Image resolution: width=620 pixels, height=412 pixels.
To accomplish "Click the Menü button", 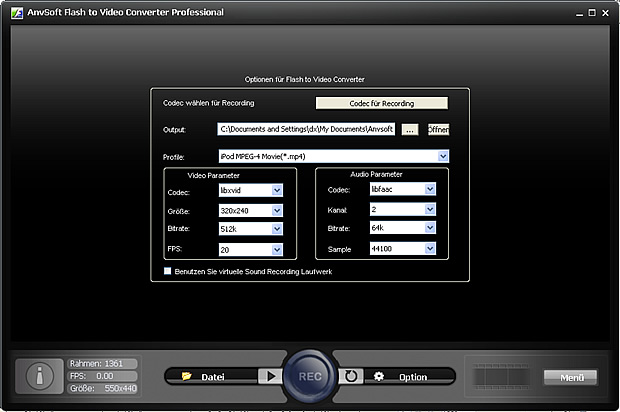I will click(x=570, y=378).
